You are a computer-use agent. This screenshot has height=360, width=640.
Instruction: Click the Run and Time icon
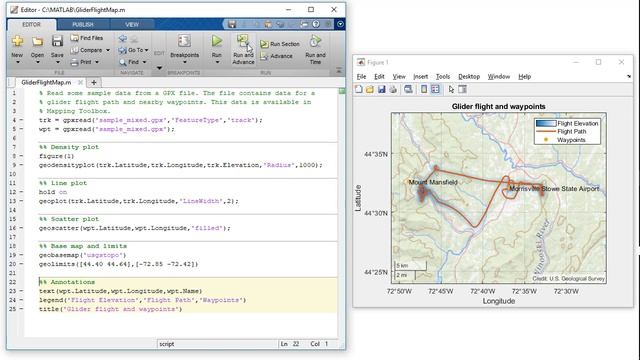(x=315, y=41)
